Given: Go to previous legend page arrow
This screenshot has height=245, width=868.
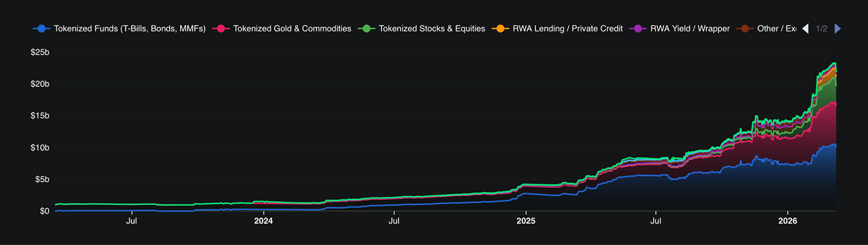Looking at the screenshot, I should coord(805,28).
